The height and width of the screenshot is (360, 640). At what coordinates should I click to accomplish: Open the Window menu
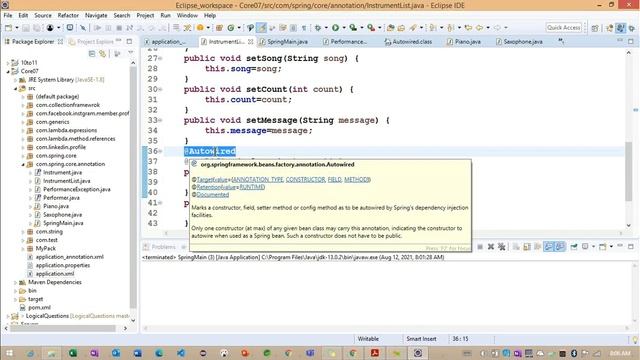[187, 15]
